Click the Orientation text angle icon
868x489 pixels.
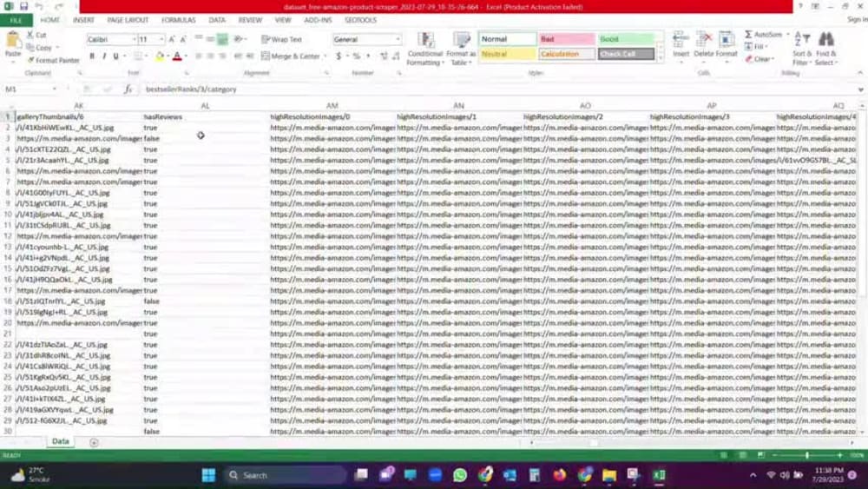tap(238, 39)
